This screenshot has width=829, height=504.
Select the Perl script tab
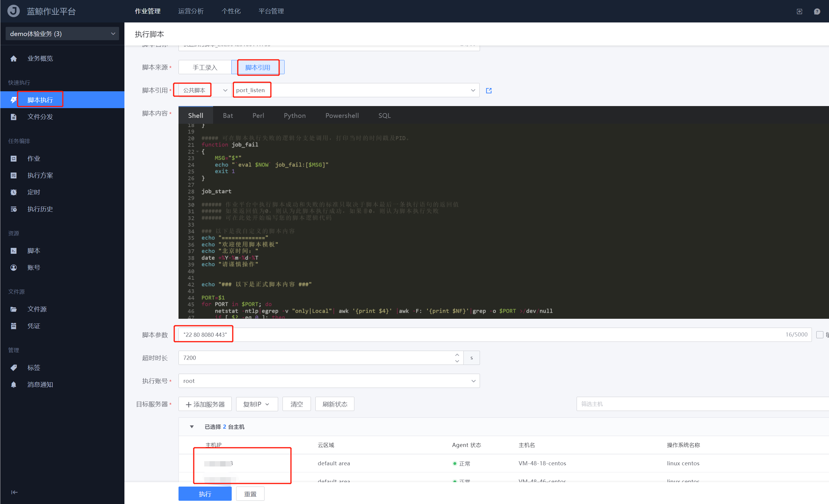point(258,115)
